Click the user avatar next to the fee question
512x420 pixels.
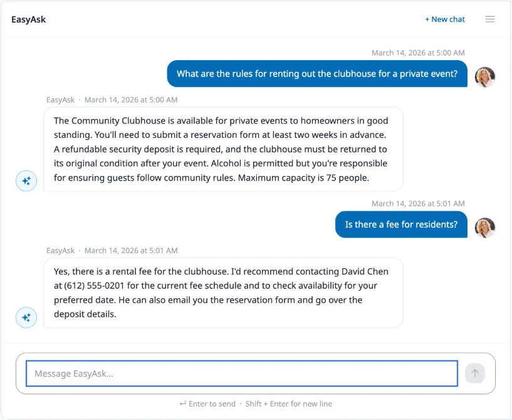pos(485,228)
